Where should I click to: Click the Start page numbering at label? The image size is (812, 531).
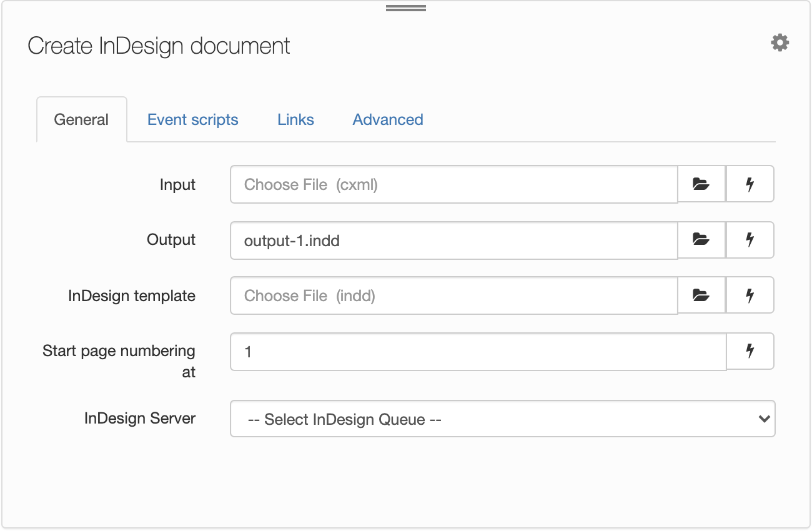(x=119, y=361)
